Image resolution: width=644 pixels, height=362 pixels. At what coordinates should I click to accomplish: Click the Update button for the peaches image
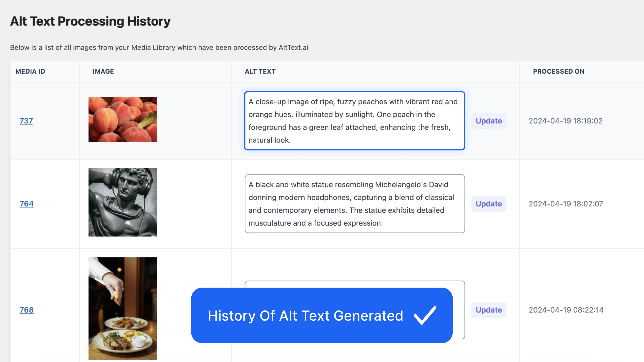tap(488, 121)
